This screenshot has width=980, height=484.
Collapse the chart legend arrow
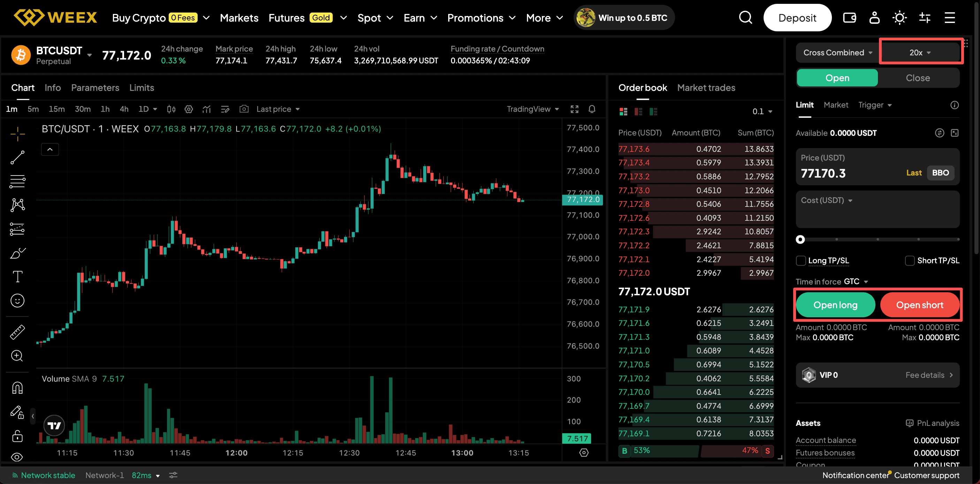(x=50, y=149)
